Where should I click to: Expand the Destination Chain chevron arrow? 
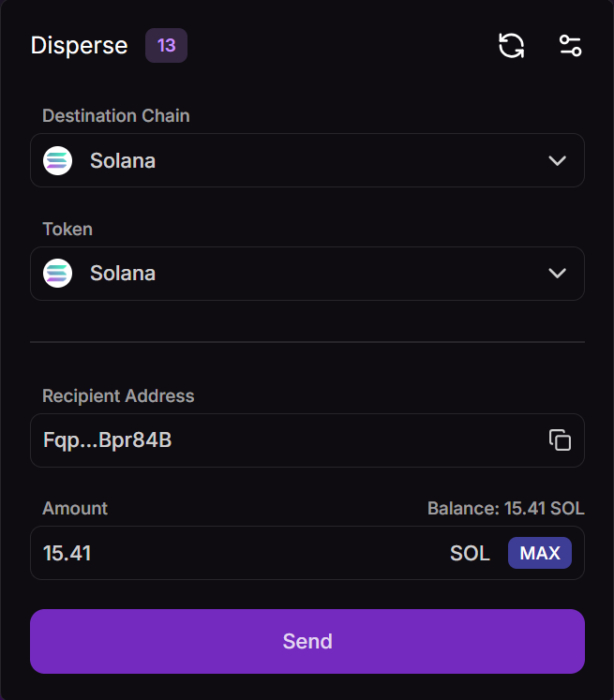point(557,160)
